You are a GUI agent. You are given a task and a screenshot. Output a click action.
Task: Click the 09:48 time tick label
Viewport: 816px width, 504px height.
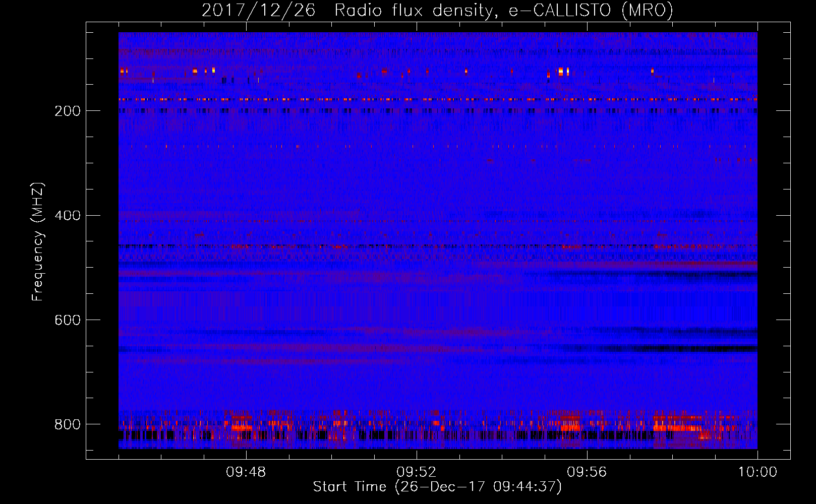246,472
